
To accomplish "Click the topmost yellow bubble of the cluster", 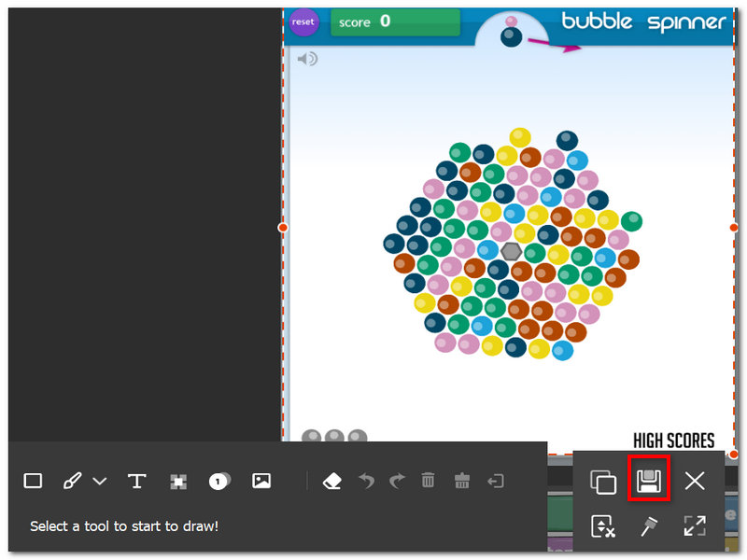I will point(520,137).
